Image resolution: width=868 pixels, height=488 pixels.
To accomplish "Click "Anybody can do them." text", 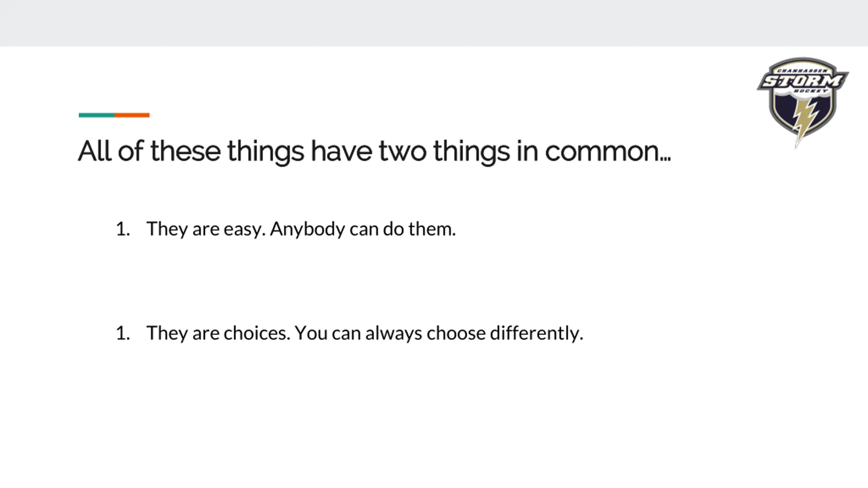I will pyautogui.click(x=363, y=229).
